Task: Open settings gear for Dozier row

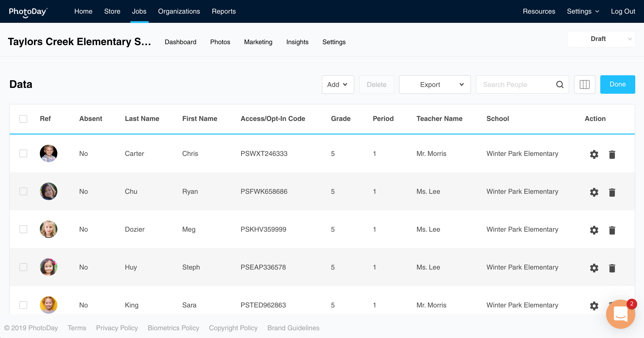Action: [594, 230]
